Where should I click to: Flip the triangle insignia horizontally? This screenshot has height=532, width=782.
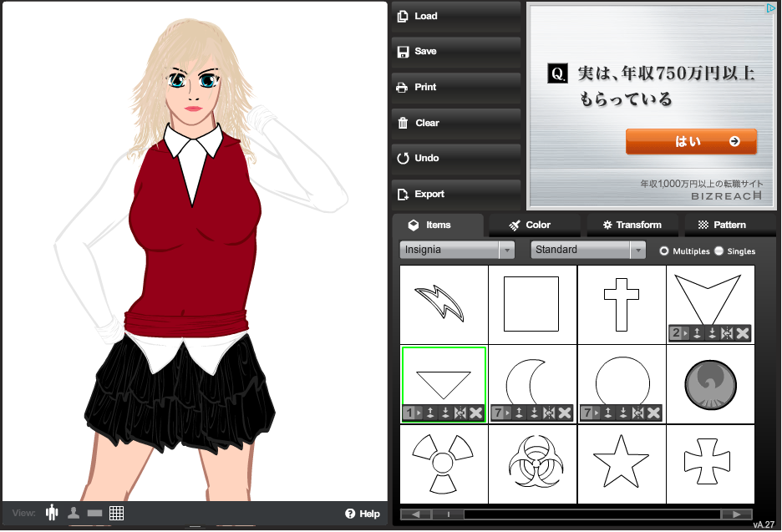pyautogui.click(x=460, y=413)
